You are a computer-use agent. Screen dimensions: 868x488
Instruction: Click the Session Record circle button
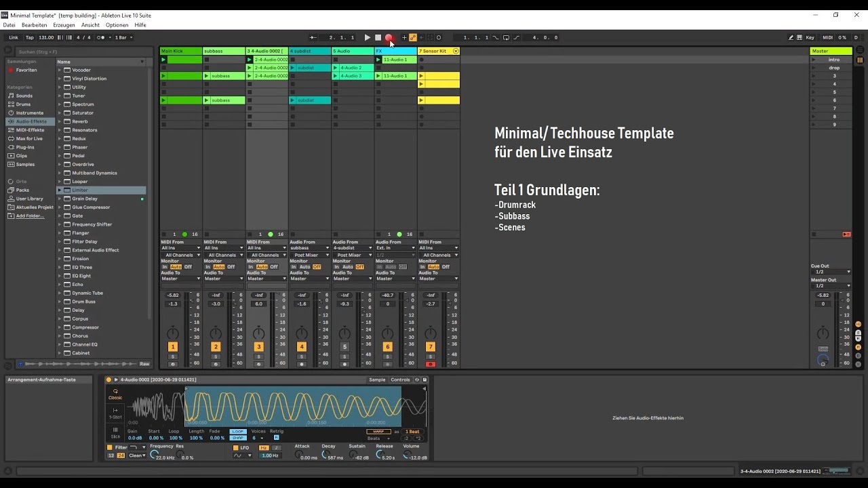(439, 38)
